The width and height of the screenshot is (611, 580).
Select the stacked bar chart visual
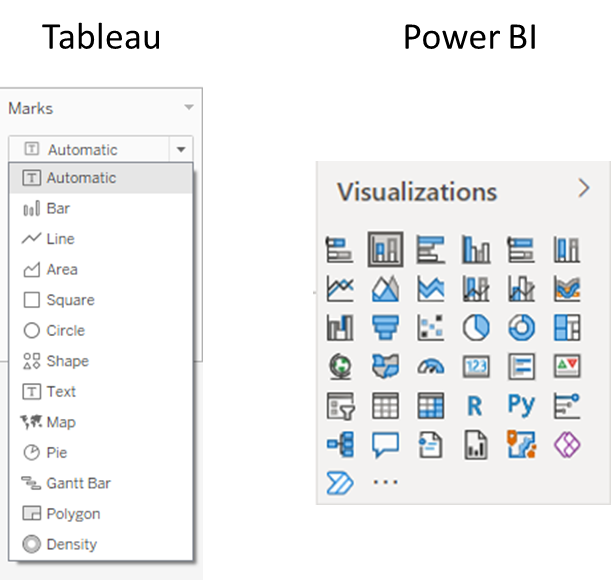point(339,249)
